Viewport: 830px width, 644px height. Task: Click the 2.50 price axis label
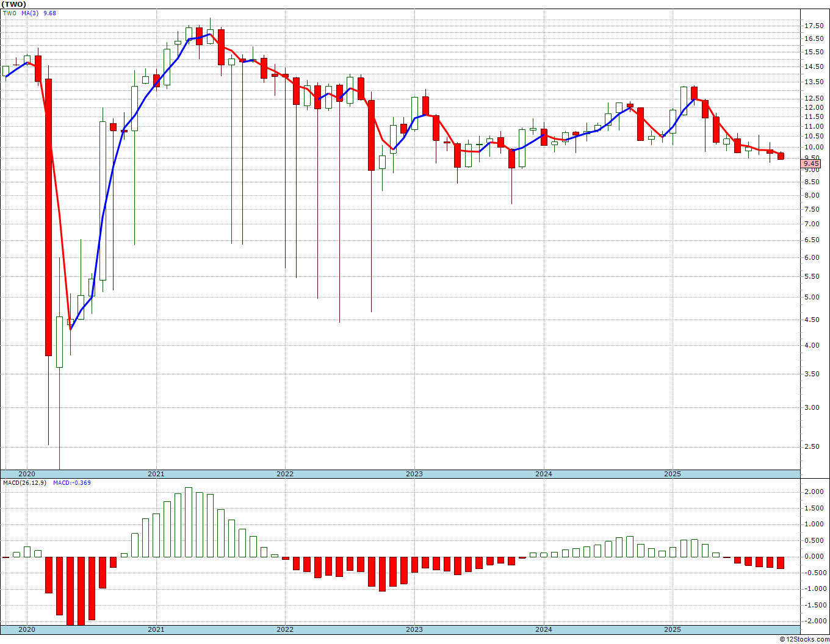[812, 446]
